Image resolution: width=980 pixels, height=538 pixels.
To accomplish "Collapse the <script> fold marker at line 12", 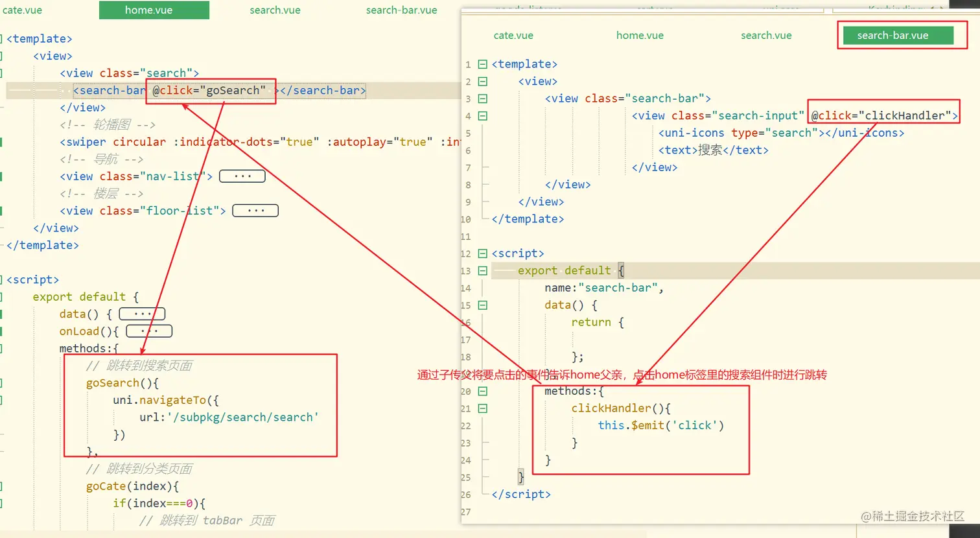I will [x=482, y=253].
